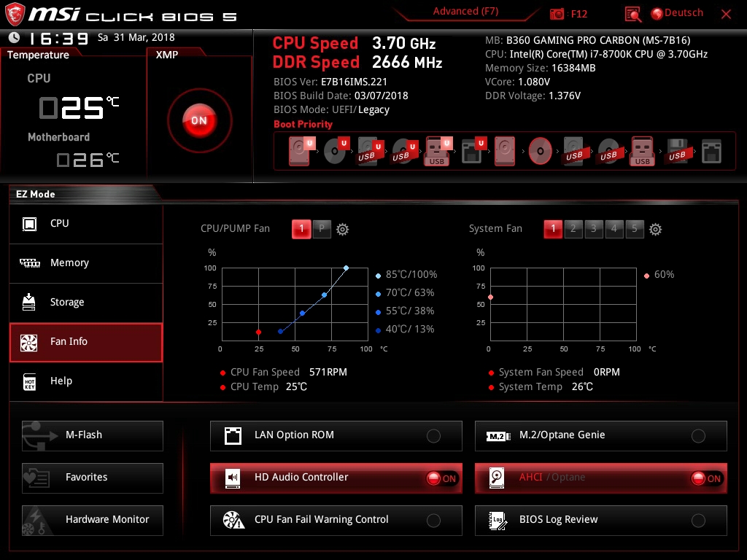
Task: Open BIOS Log Review
Action: [x=601, y=521]
